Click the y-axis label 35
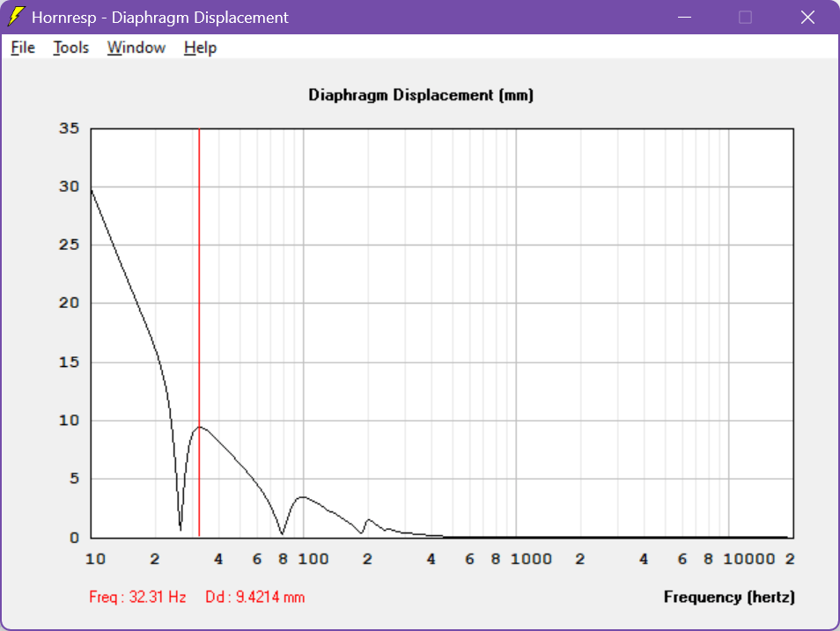This screenshot has width=840, height=631. pyautogui.click(x=69, y=128)
